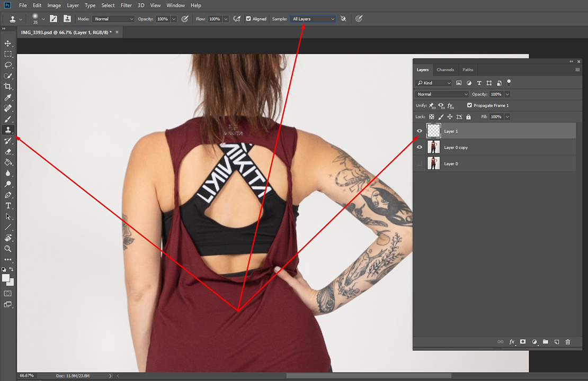588x381 pixels.
Task: Select the Lasso tool
Action: coord(8,65)
